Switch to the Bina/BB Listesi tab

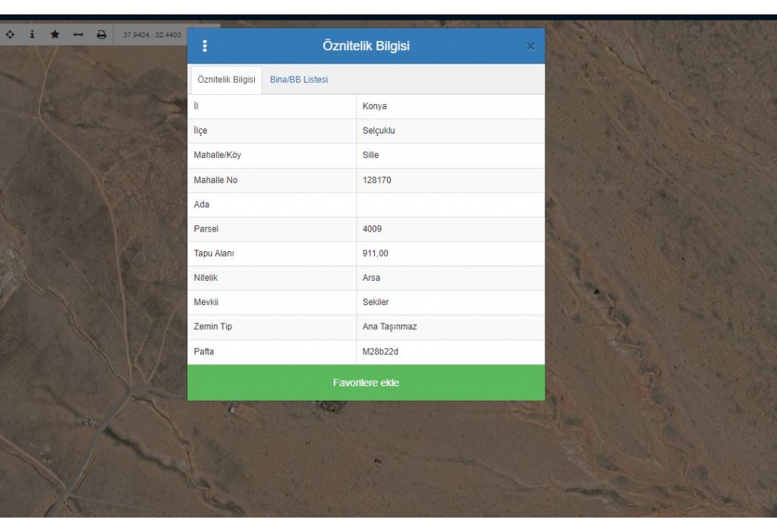pyautogui.click(x=299, y=80)
